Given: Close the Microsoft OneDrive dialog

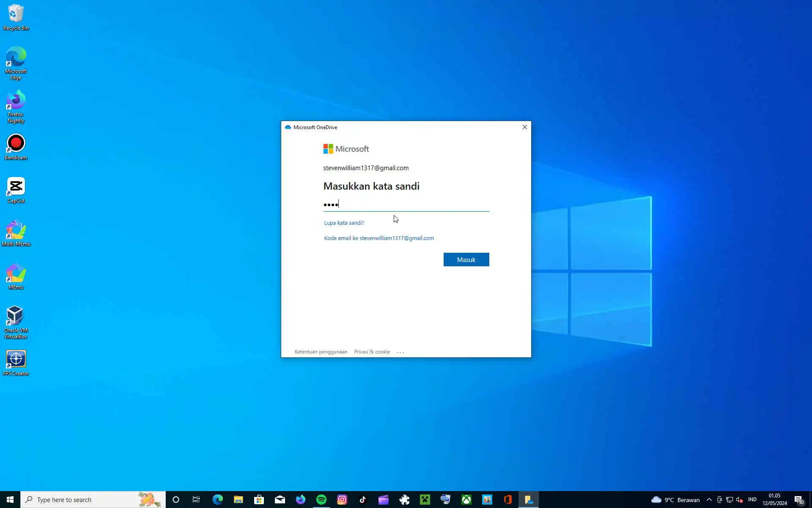Looking at the screenshot, I should (524, 127).
